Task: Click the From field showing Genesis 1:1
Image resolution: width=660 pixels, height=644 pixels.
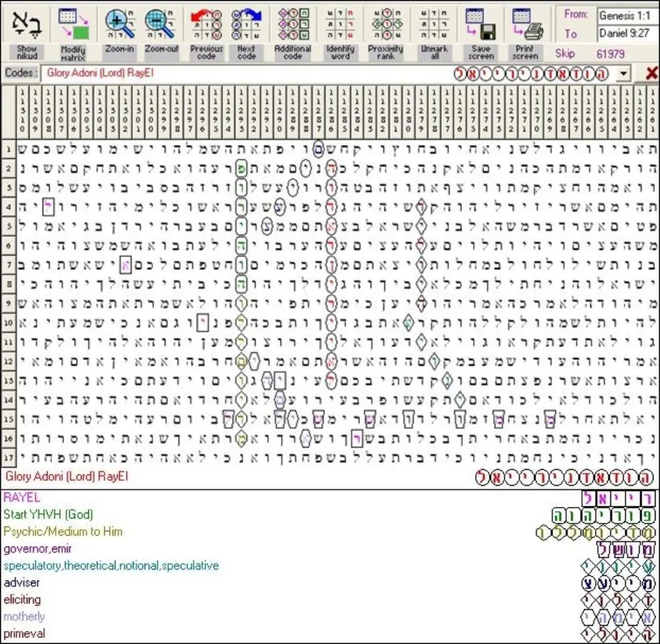Action: pyautogui.click(x=628, y=16)
